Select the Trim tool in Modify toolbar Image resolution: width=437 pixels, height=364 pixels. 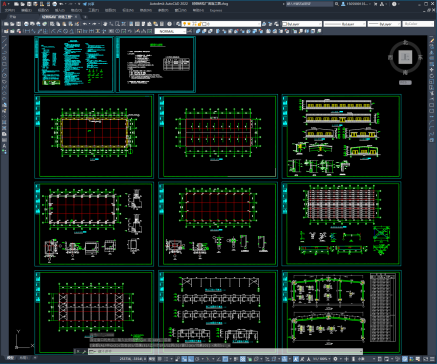click(x=432, y=93)
